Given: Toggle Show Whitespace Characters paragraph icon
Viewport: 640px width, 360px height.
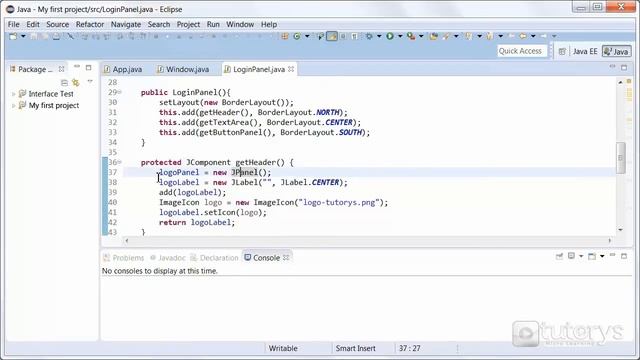Looking at the screenshot, I should click(354, 36).
